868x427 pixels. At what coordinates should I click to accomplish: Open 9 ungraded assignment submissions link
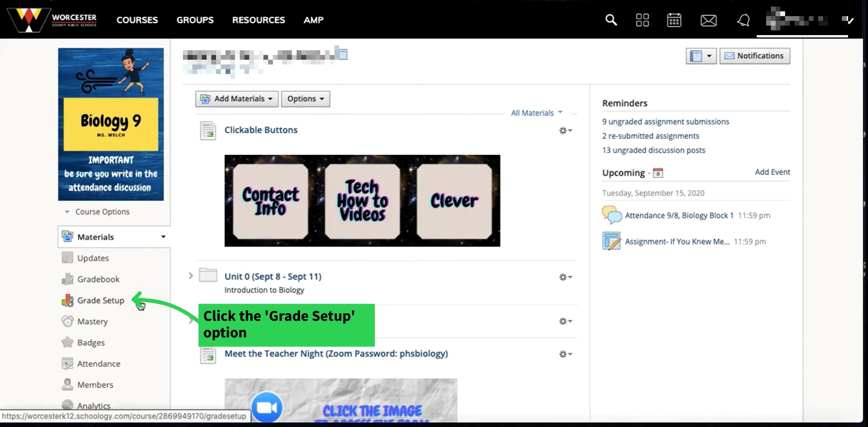click(x=666, y=121)
